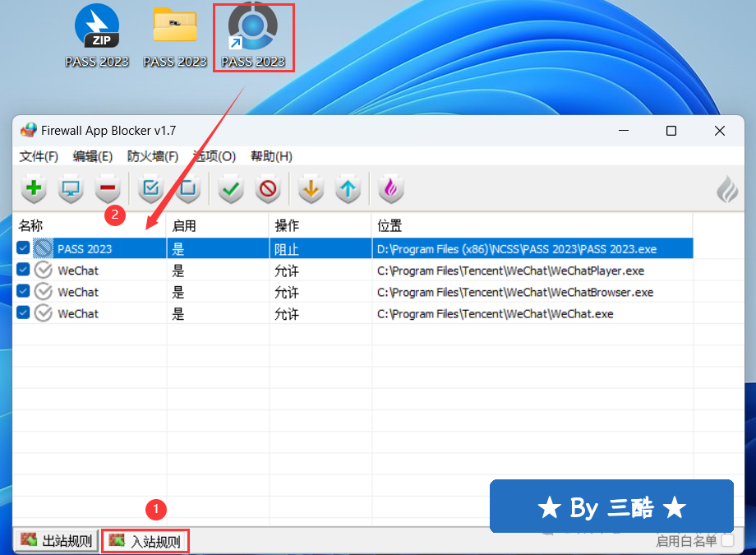Viewport: 756px width, 555px height.
Task: Select the PASS 2023 shortcut desktop icon
Action: pyautogui.click(x=253, y=36)
